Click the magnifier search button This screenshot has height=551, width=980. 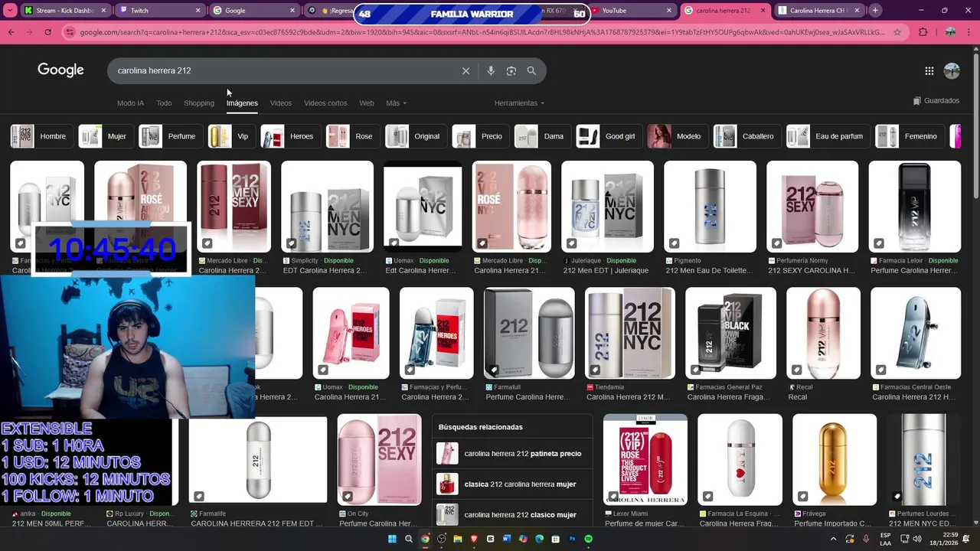click(531, 70)
